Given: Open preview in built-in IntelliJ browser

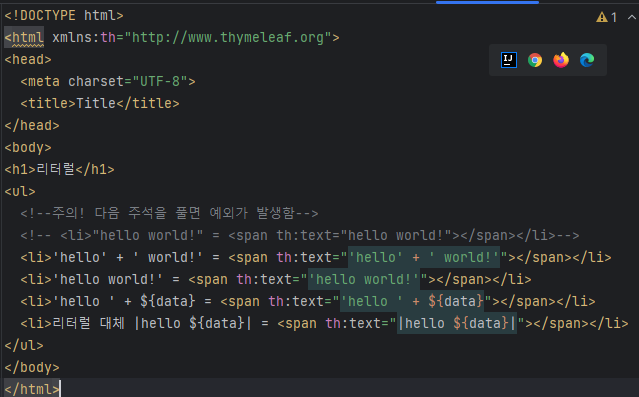Looking at the screenshot, I should (x=509, y=60).
